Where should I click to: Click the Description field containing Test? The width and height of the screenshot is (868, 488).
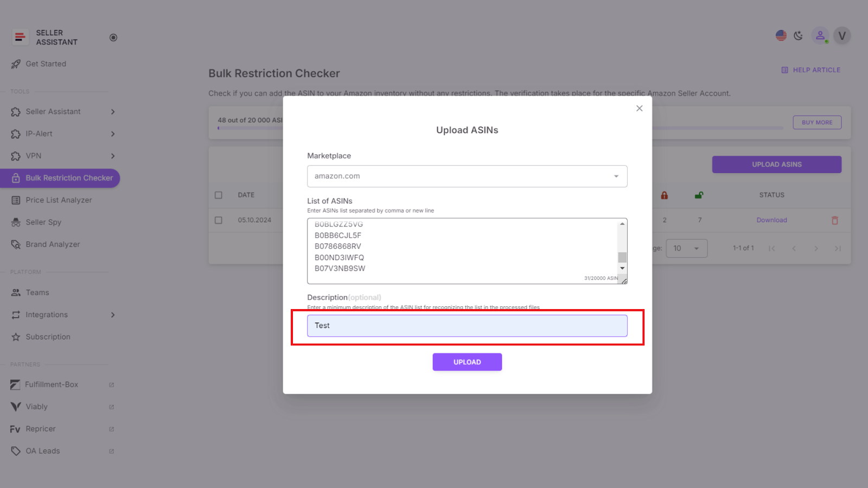click(x=467, y=325)
